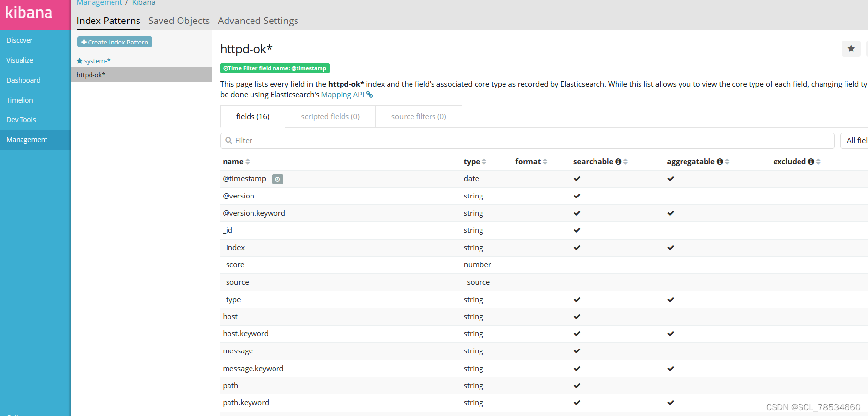The image size is (868, 416).
Task: Click the Kibana logo
Action: [x=29, y=13]
